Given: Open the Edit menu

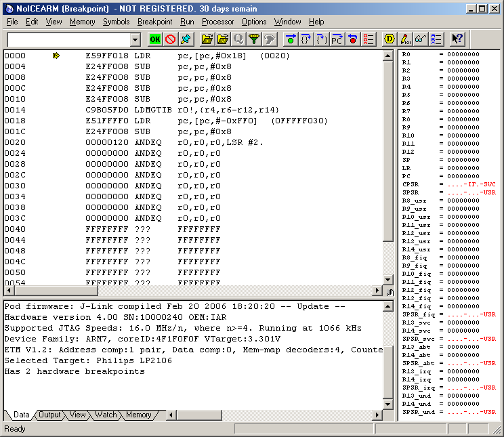Looking at the screenshot, I should (x=32, y=22).
